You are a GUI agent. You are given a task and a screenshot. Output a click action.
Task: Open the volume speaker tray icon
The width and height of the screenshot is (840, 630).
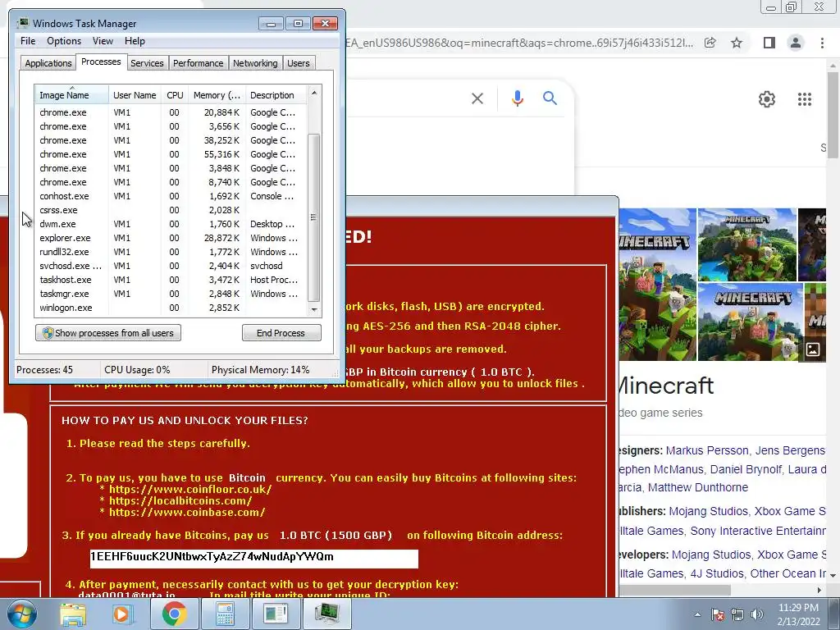757,614
